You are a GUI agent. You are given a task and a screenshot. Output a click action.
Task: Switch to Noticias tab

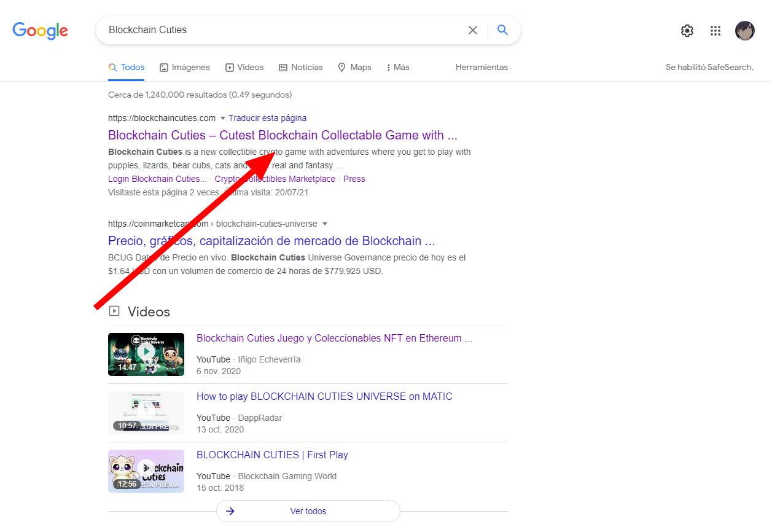pyautogui.click(x=300, y=68)
